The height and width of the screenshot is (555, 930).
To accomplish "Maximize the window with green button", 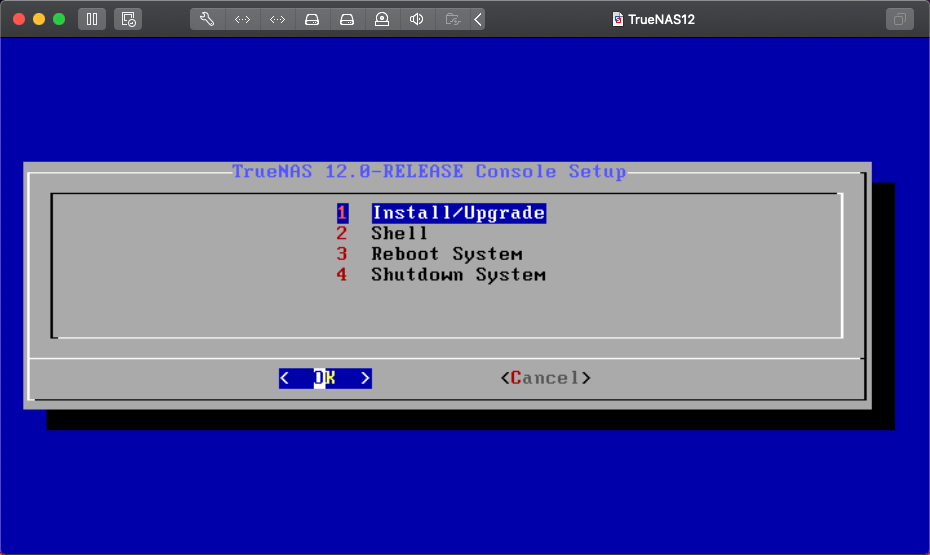I will [x=59, y=19].
